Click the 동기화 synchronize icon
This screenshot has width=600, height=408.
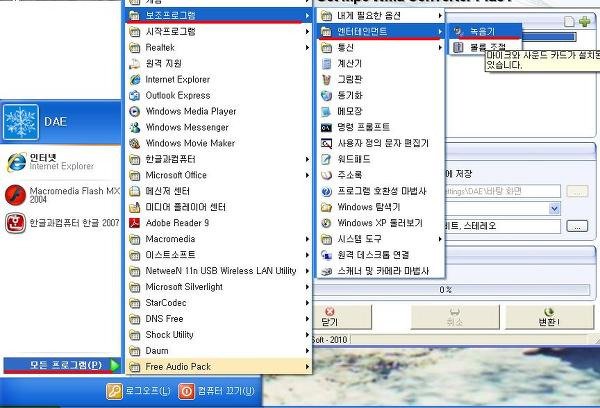click(x=326, y=95)
